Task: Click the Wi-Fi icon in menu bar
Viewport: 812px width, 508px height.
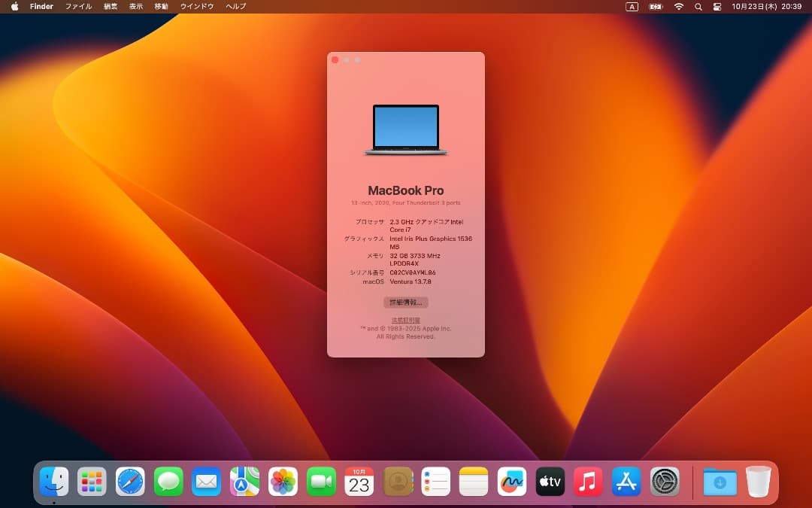Action: 678,6
